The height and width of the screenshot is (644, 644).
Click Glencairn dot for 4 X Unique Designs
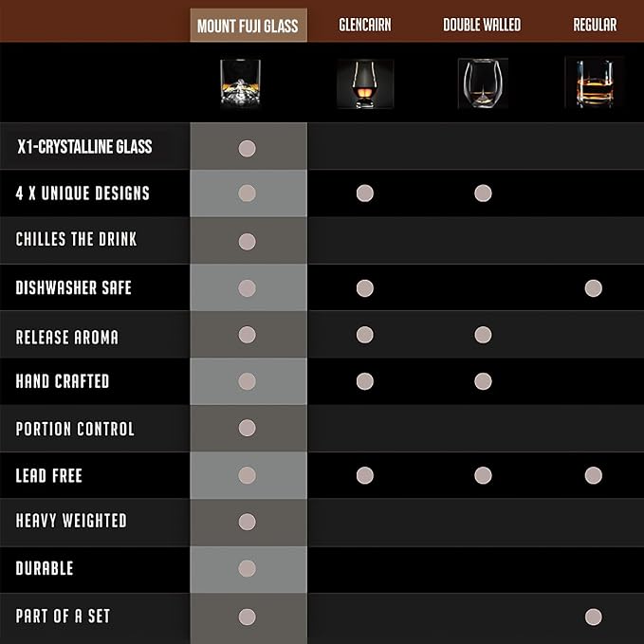tap(365, 193)
